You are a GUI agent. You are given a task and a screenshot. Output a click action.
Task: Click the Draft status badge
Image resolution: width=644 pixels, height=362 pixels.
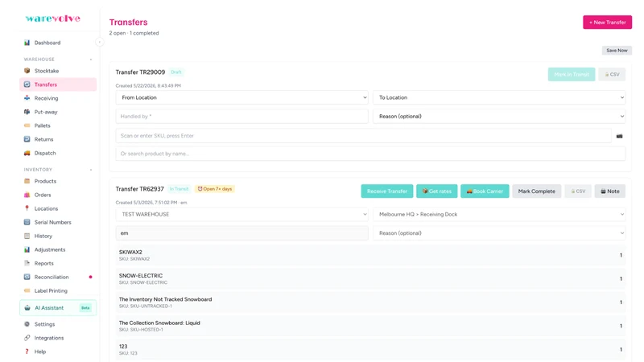pos(176,72)
